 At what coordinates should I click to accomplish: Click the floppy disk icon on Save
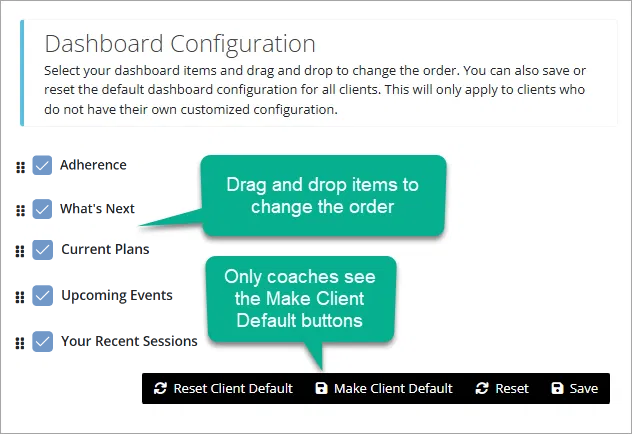[x=557, y=388]
